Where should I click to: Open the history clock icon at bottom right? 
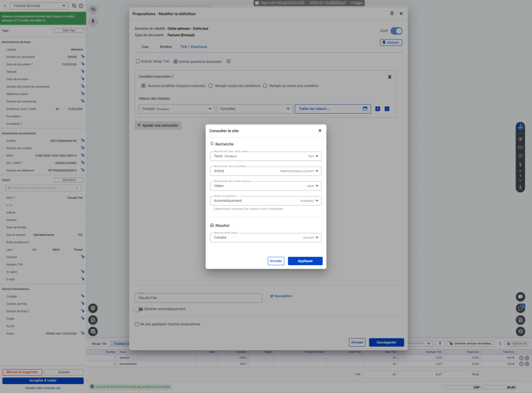click(x=521, y=331)
